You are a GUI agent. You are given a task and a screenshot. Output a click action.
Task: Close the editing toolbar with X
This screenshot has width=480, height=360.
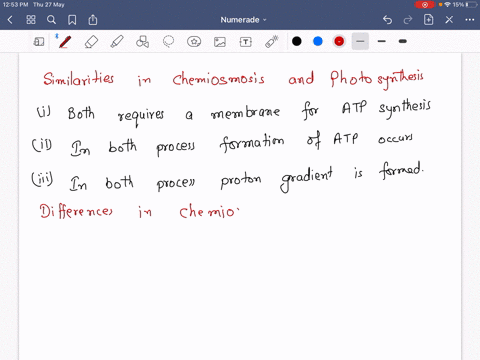click(449, 20)
